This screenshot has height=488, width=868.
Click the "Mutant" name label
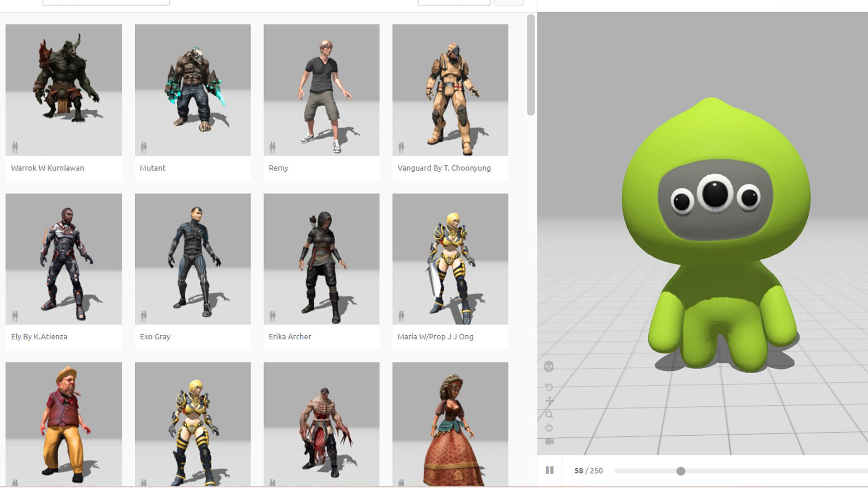pos(153,168)
